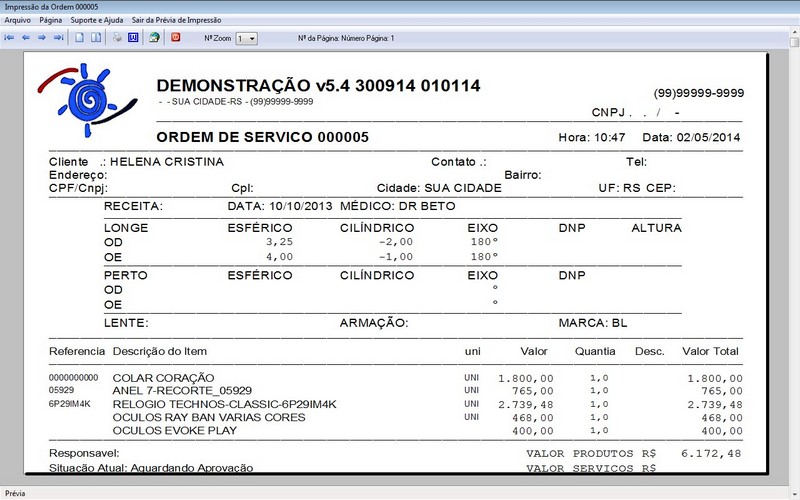This screenshot has width=800, height=500.
Task: Close preview using red exit icon
Action: point(177,38)
